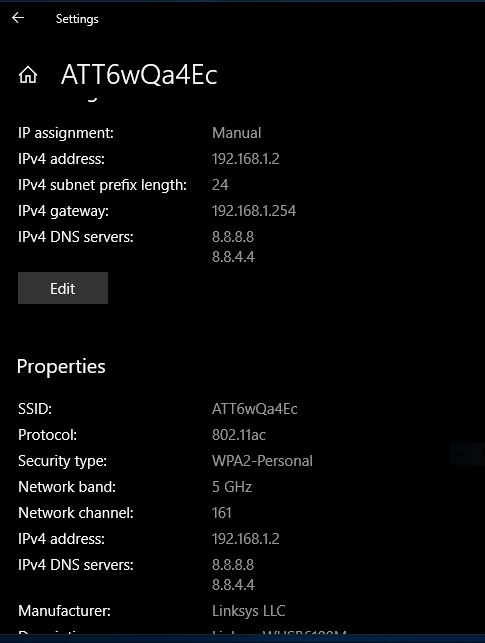485x643 pixels.
Task: Select the network channel value 161
Action: pyautogui.click(x=222, y=513)
